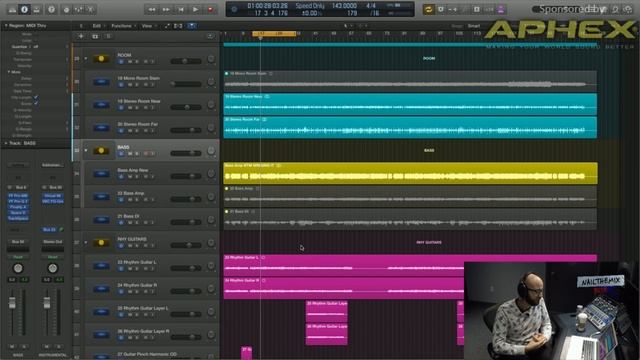
Task: Collapse the ROOM track stack
Action: tap(86, 59)
